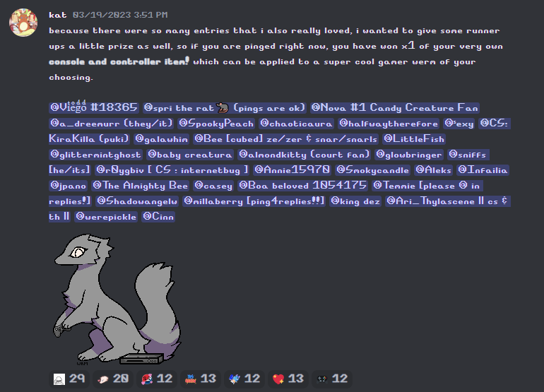Viewport: 544px width, 392px height.
Task: Open the gamer werm image attachment
Action: point(117,299)
